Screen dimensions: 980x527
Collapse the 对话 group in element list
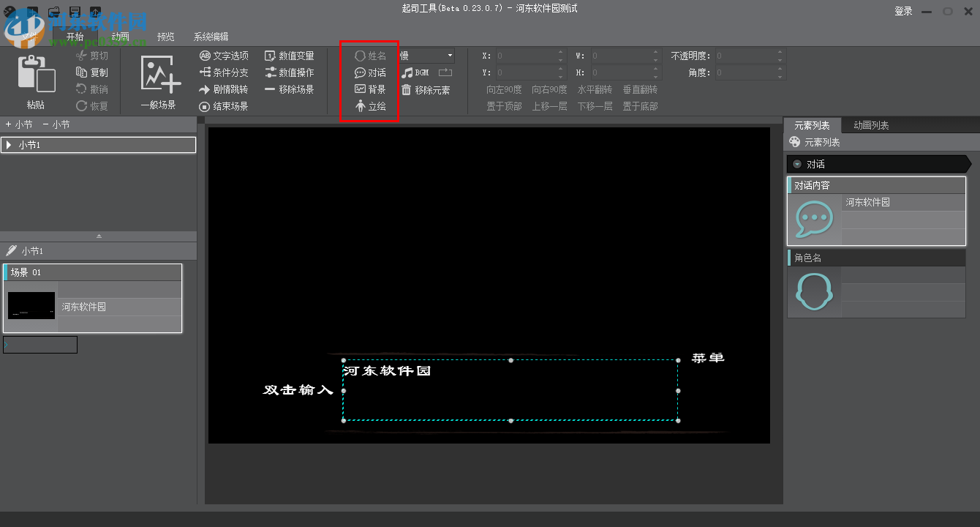pyautogui.click(x=797, y=164)
